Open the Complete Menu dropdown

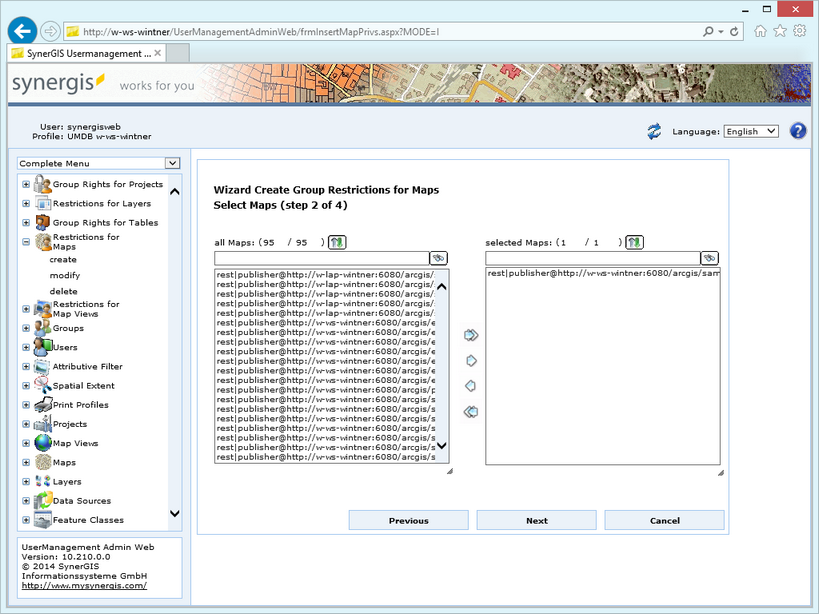tap(171, 162)
